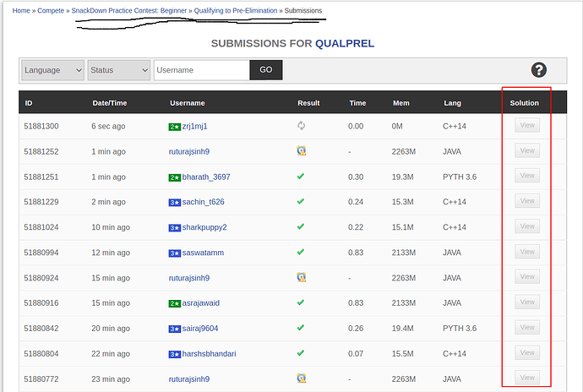Click the 3-star badge next to sachin_t626
The height and width of the screenshot is (392, 583).
tap(174, 202)
